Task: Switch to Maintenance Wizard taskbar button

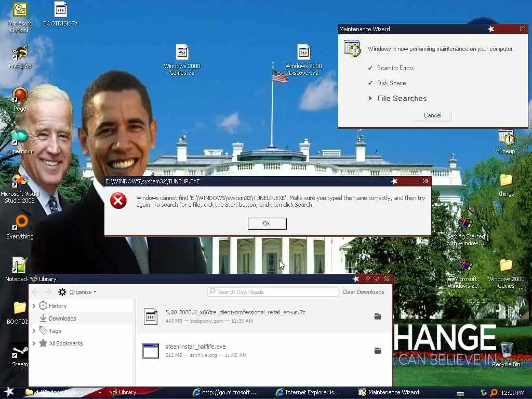Action: click(x=389, y=392)
